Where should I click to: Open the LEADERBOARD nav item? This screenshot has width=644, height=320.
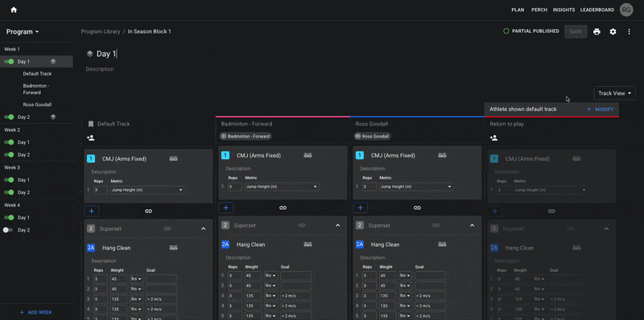click(597, 10)
